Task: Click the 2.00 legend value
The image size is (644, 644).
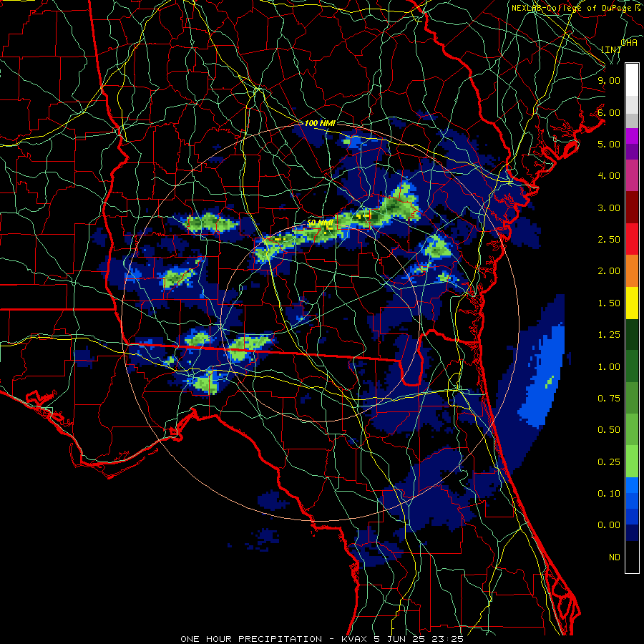Action: coord(609,271)
